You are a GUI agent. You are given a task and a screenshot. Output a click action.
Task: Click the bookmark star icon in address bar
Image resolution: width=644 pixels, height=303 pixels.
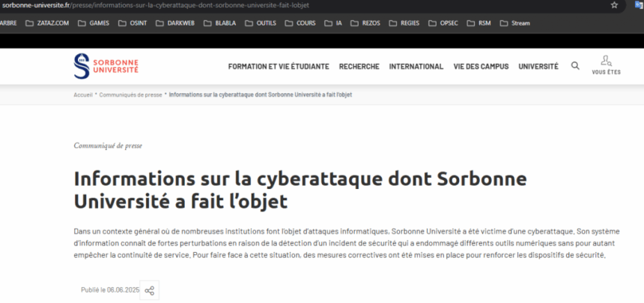coord(614,5)
